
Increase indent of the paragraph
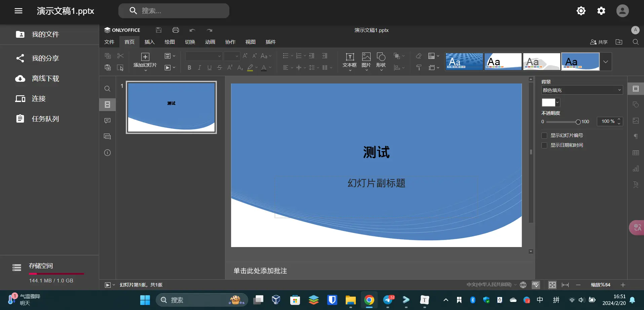tap(325, 56)
